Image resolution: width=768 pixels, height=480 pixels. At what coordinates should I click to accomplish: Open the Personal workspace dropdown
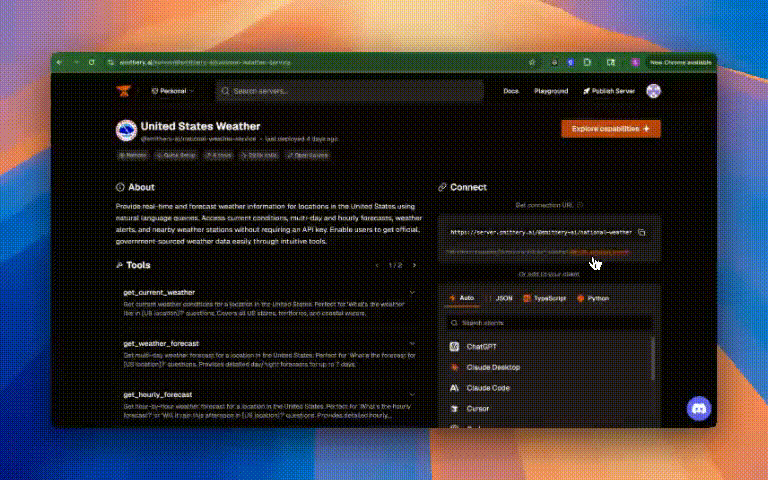[172, 91]
